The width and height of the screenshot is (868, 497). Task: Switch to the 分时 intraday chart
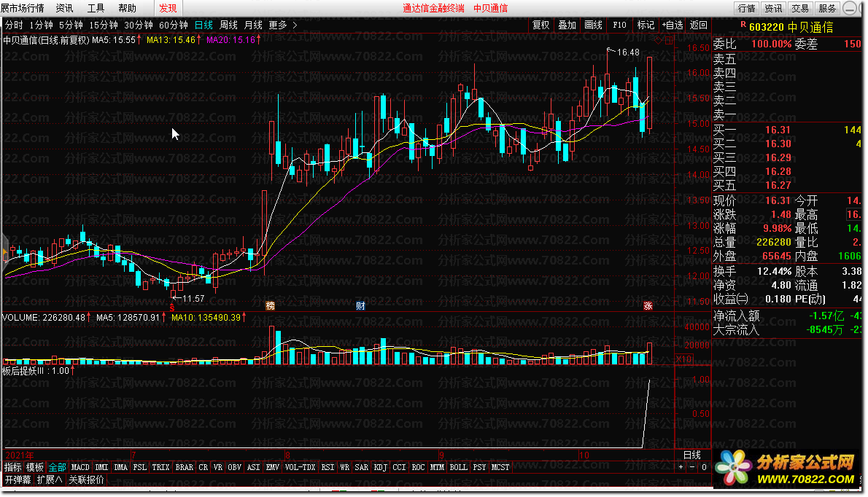pos(14,25)
